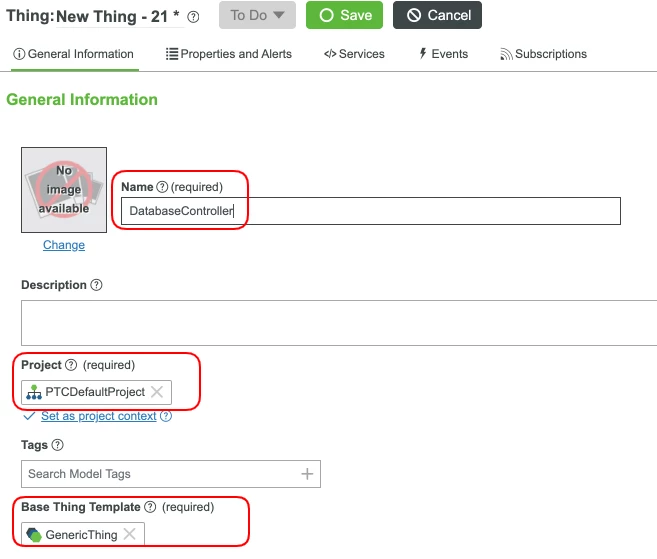Focus the Description text area
This screenshot has height=559, width=657.
tap(339, 323)
